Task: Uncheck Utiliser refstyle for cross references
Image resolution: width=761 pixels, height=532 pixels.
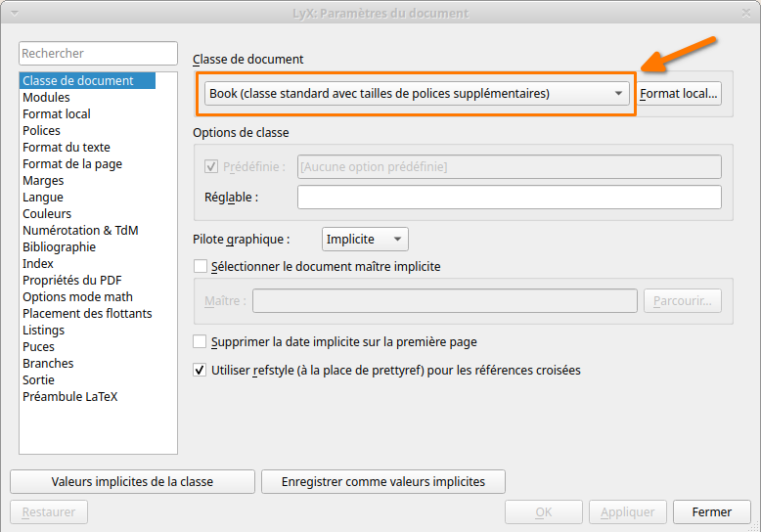Action: point(201,371)
